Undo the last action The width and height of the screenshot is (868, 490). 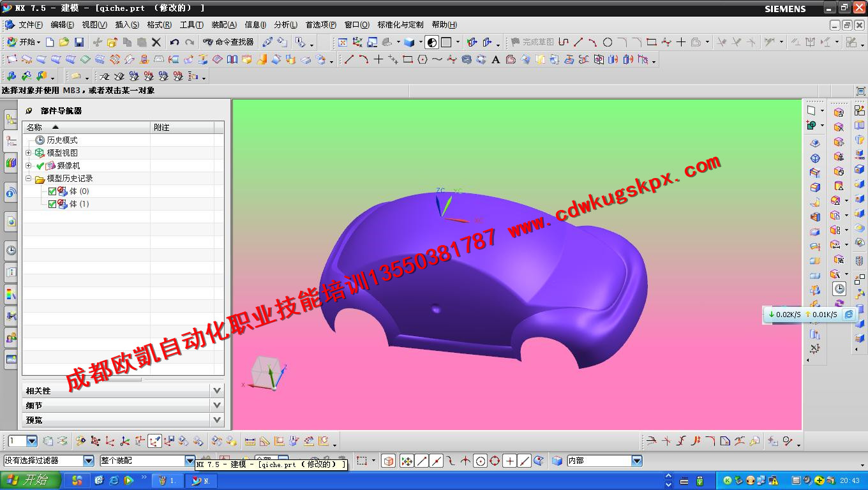click(x=174, y=42)
